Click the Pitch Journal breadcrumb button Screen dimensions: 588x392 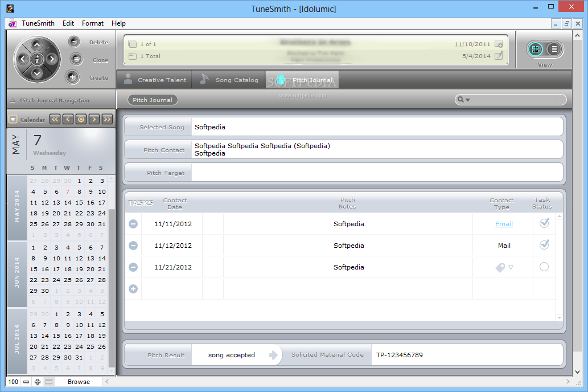coord(153,100)
